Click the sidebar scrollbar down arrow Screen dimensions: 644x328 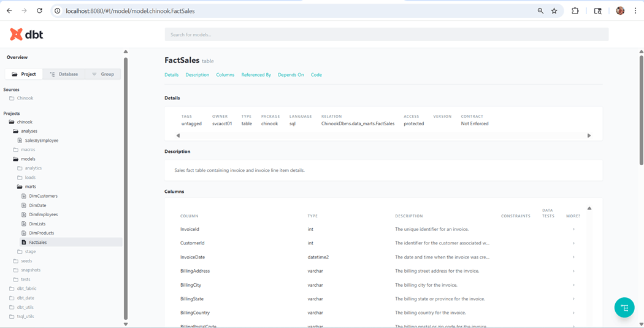click(x=126, y=324)
